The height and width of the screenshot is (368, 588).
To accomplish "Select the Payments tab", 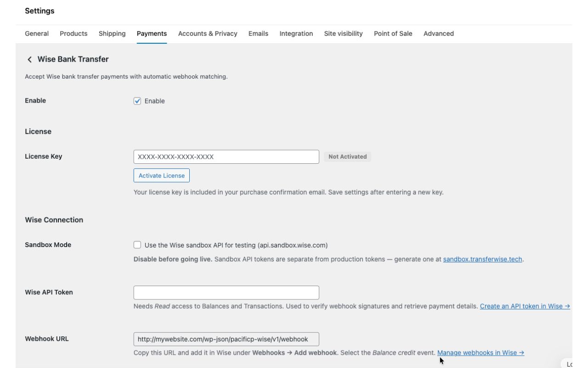I will 152,34.
